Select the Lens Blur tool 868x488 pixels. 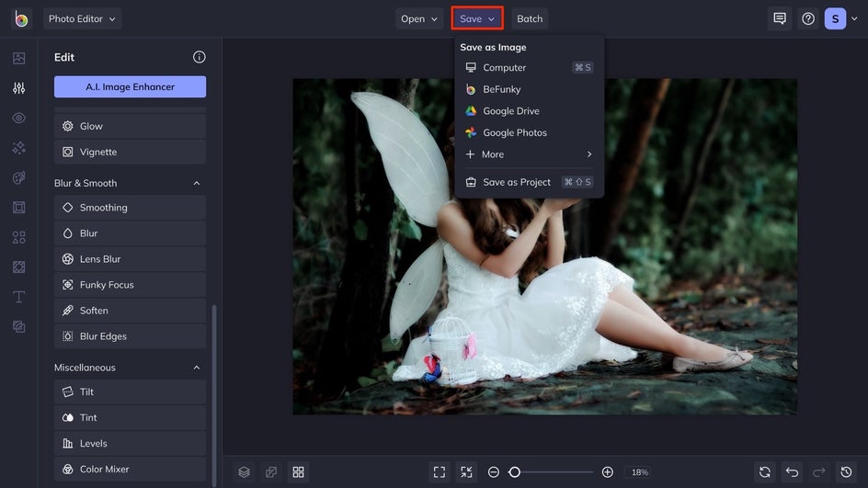pos(130,259)
